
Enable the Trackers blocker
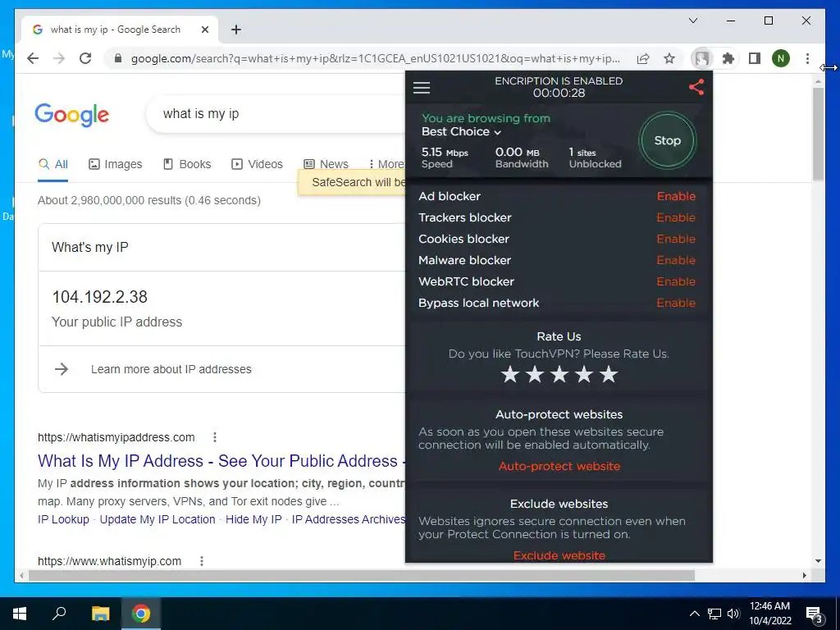coord(676,217)
